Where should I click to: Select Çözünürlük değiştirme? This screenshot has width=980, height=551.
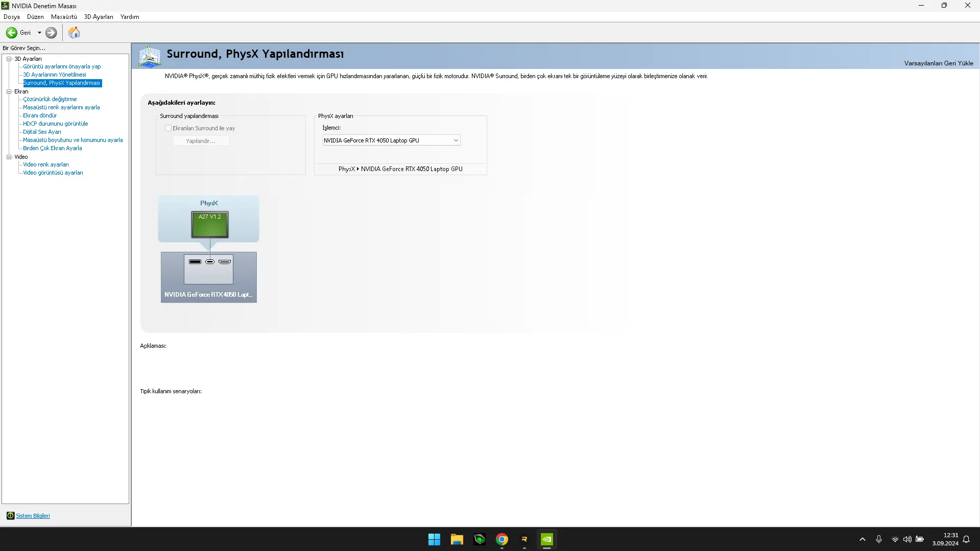pos(50,99)
